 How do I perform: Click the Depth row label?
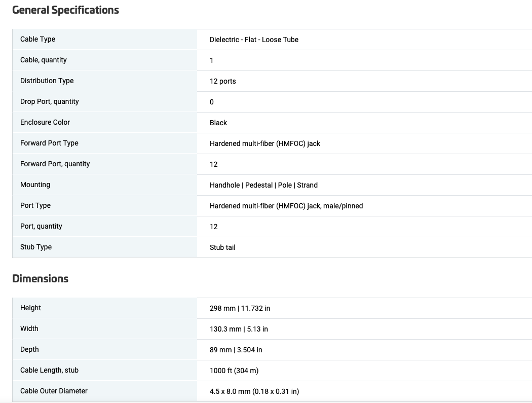[x=29, y=349]
